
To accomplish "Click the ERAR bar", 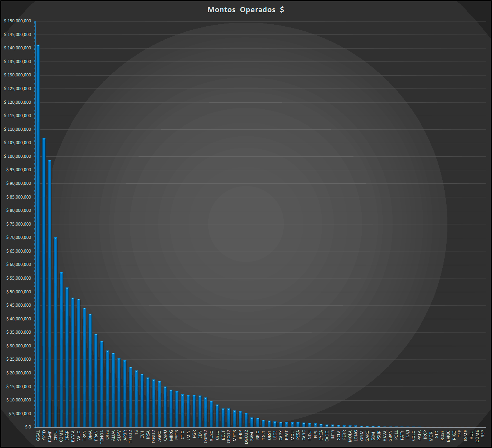I will point(67,357).
